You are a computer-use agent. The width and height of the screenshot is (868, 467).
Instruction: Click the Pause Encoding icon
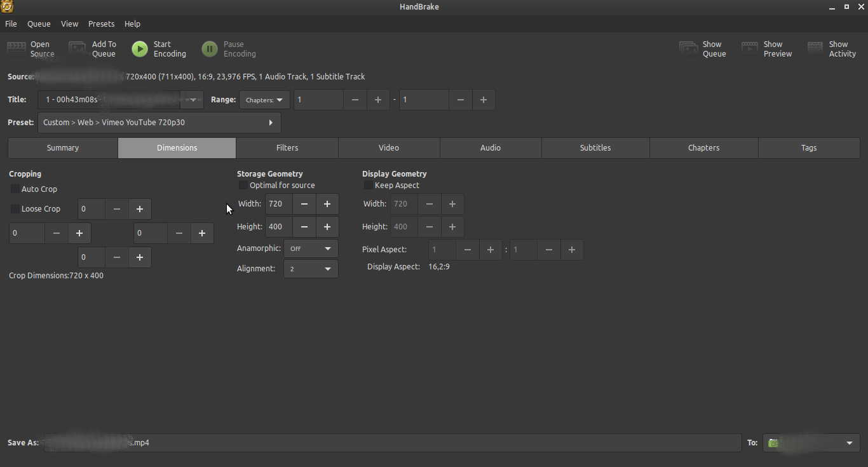pos(210,49)
